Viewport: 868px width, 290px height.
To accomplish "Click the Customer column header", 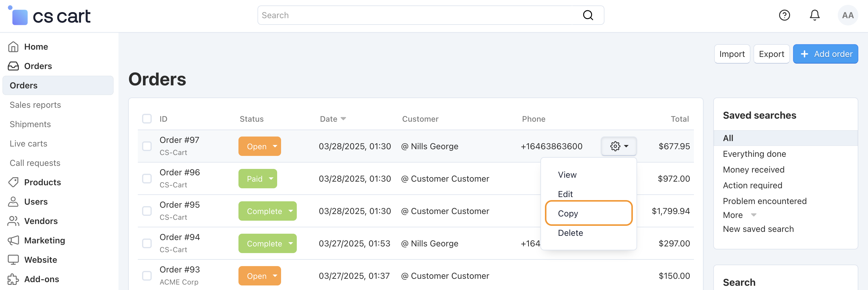I will (420, 119).
